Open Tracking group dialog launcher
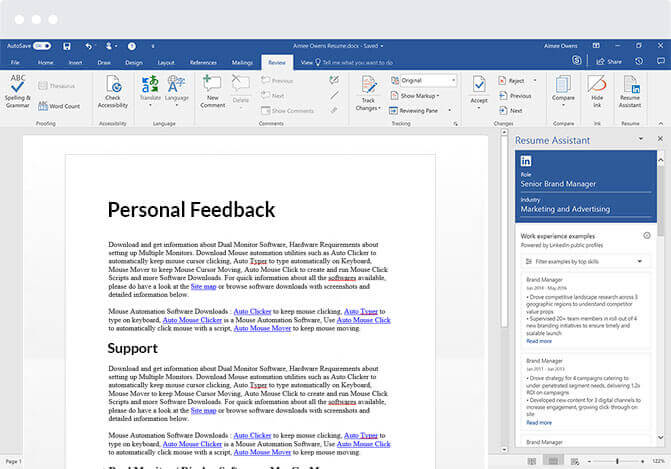 pos(456,124)
